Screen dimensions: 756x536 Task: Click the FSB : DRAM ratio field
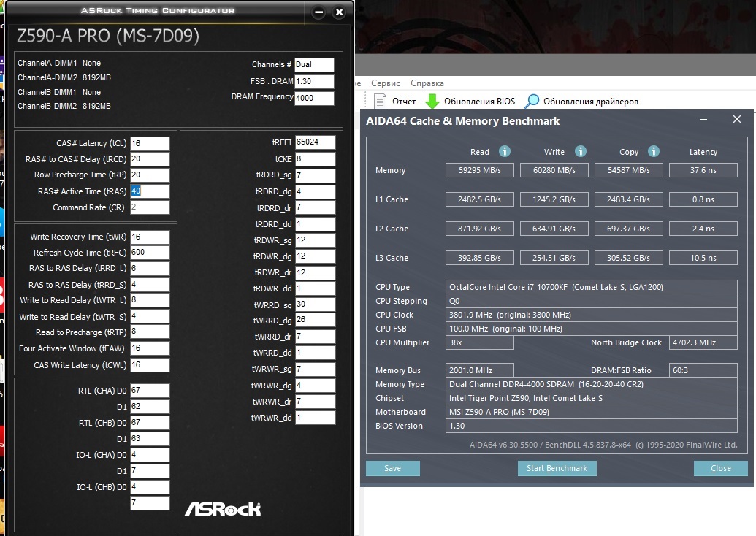[x=314, y=81]
